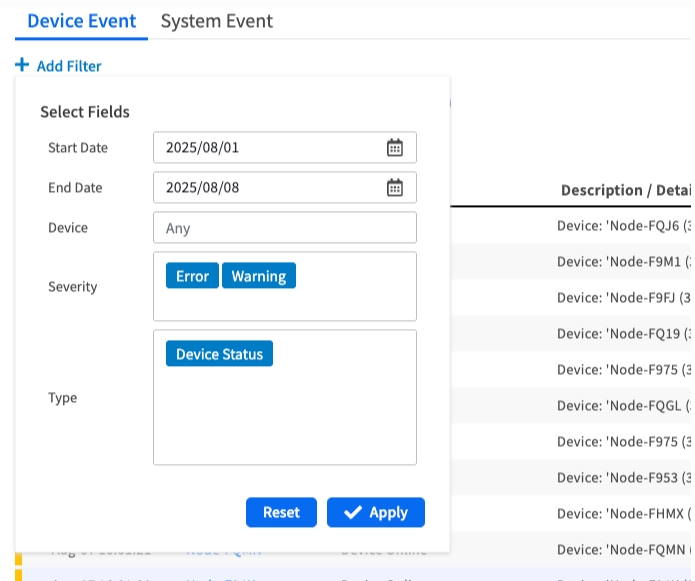Click the Apply button label
The width and height of the screenshot is (695, 581).
(388, 513)
